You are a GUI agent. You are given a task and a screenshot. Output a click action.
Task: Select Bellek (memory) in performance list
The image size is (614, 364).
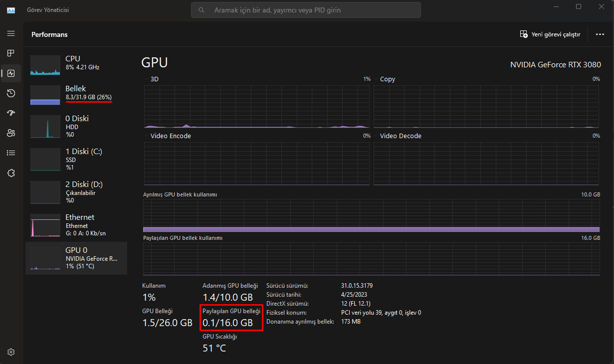76,93
